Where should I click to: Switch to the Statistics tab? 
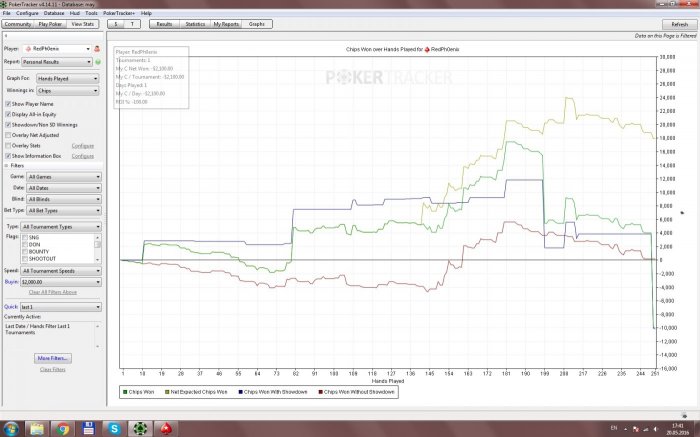click(x=195, y=24)
